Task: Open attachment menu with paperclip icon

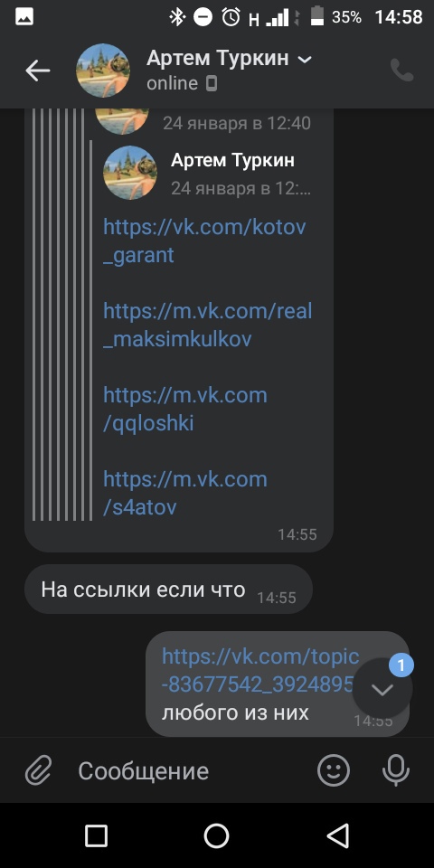Action: pyautogui.click(x=39, y=770)
